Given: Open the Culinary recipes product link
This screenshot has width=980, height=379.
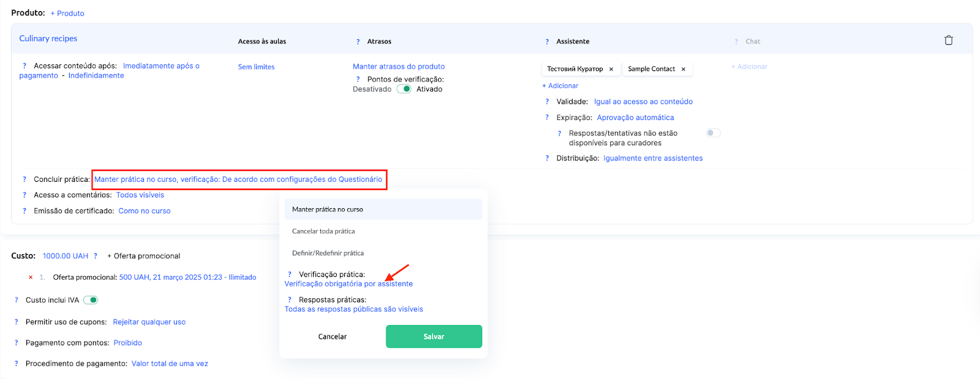Looking at the screenshot, I should (48, 39).
